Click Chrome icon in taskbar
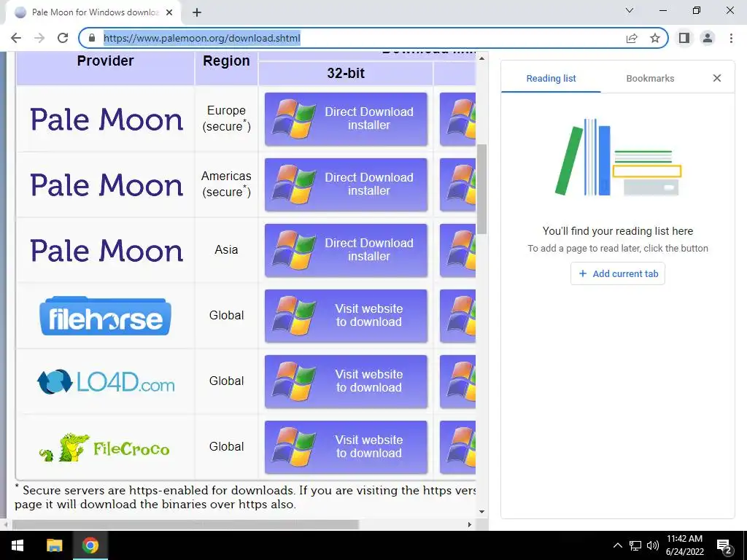This screenshot has height=560, width=747. click(90, 545)
